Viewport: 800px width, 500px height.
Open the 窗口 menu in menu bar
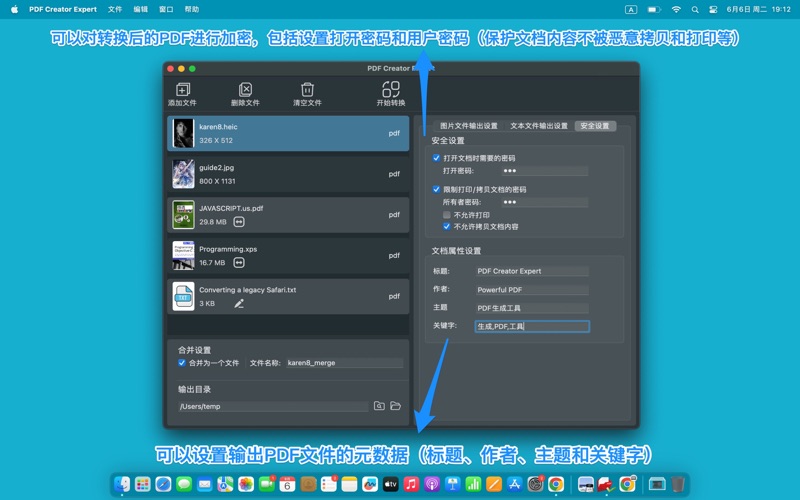166,9
